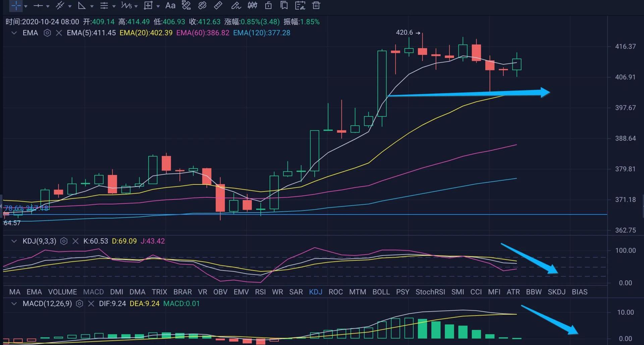Collapse the MACD(12,26,9) indicator legend

pos(14,304)
